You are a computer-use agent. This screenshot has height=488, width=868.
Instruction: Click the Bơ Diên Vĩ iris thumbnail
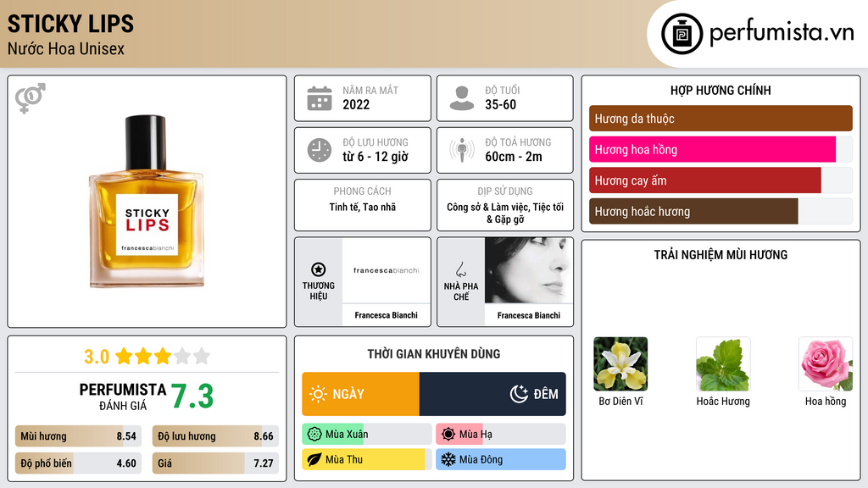tap(620, 364)
